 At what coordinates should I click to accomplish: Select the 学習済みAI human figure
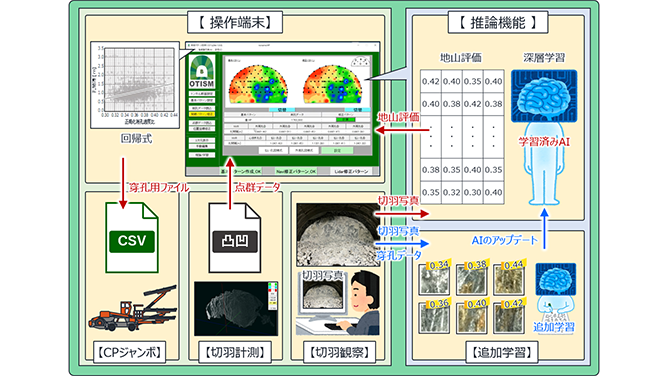tap(544, 164)
